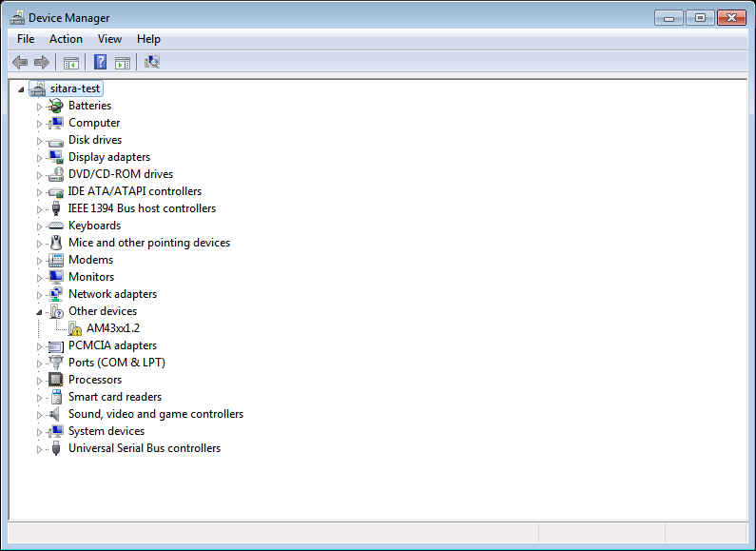
Task: Expand the Network adapters node arrow
Action: 40,295
